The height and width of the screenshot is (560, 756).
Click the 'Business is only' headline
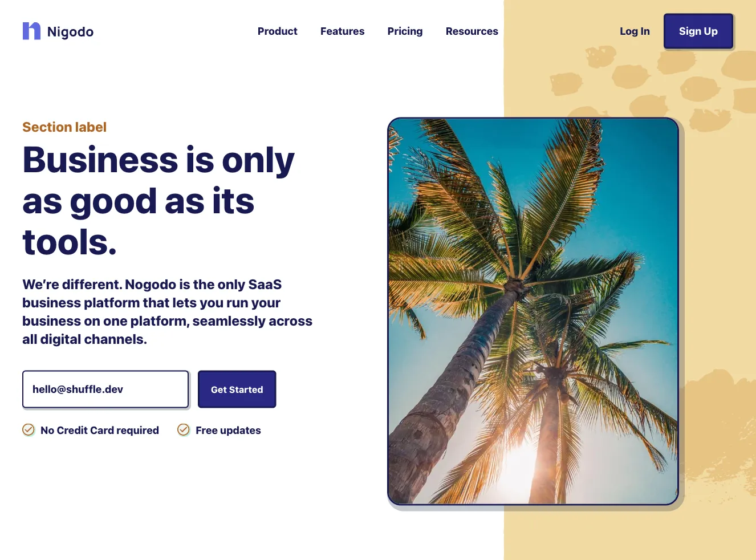[x=158, y=201]
